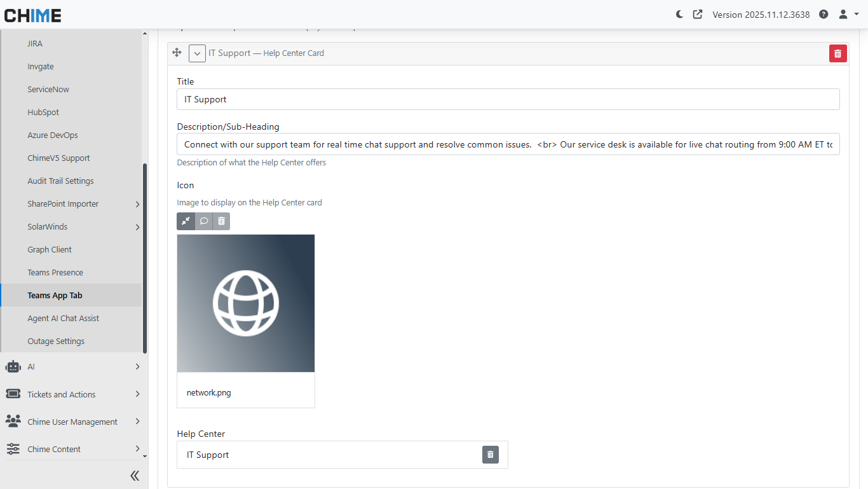The height and width of the screenshot is (489, 868).
Task: Click the open in new window icon
Action: point(698,14)
